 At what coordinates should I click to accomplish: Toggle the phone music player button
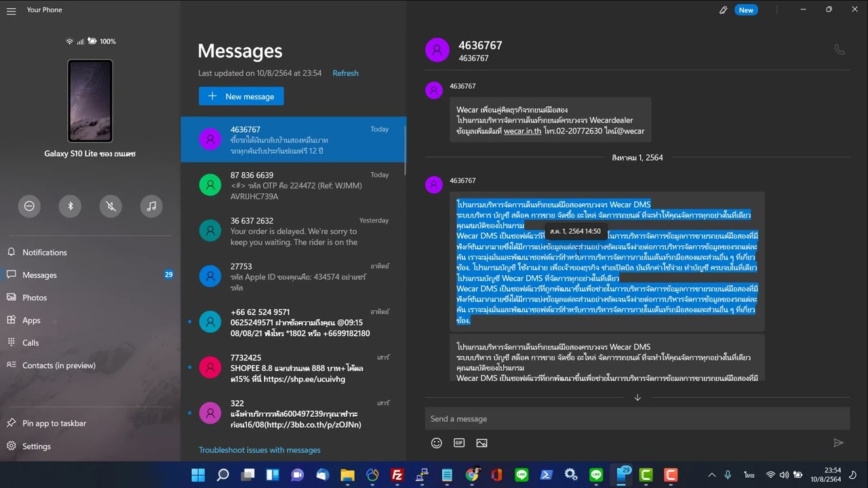coord(152,206)
